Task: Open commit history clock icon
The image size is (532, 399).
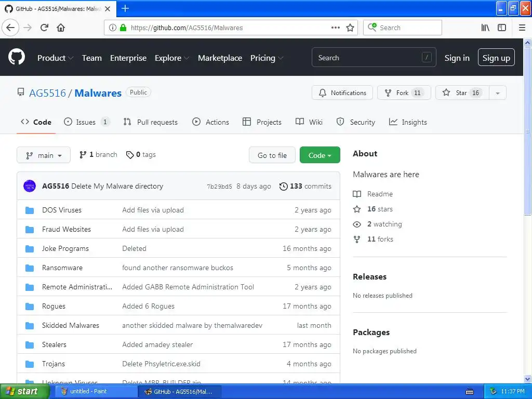Action: 283,187
